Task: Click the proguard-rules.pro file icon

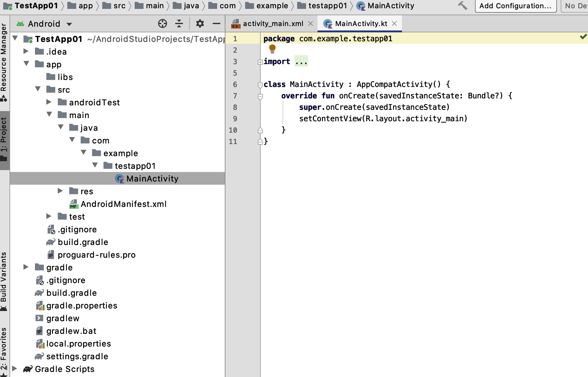Action: coord(50,255)
